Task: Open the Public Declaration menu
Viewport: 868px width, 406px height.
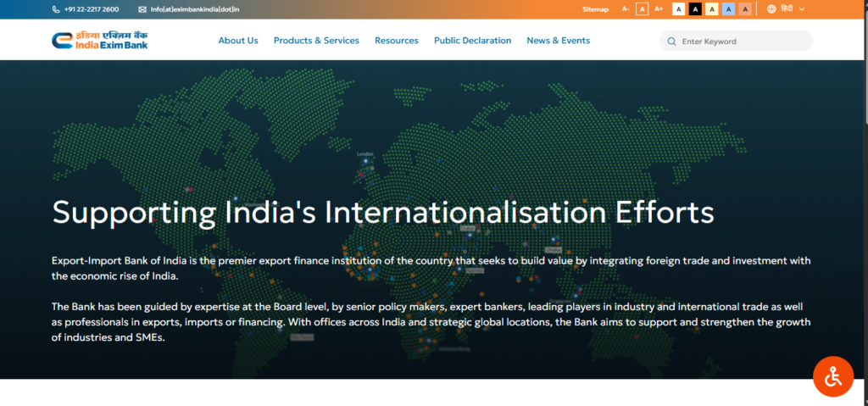Action: coord(473,41)
